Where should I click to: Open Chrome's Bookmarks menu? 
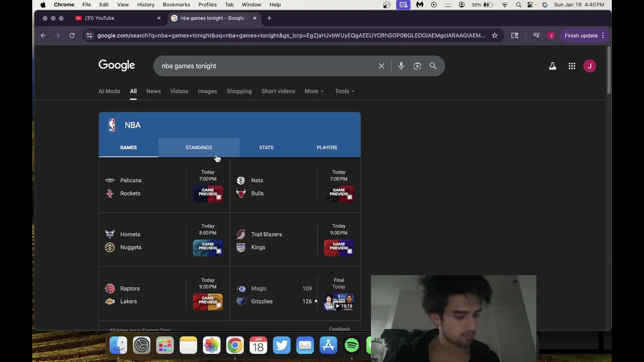pyautogui.click(x=176, y=5)
